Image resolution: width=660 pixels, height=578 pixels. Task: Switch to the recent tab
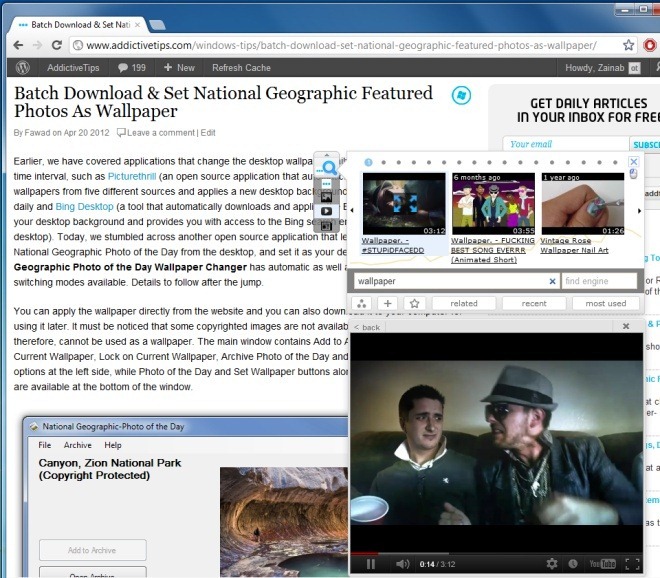pos(534,304)
